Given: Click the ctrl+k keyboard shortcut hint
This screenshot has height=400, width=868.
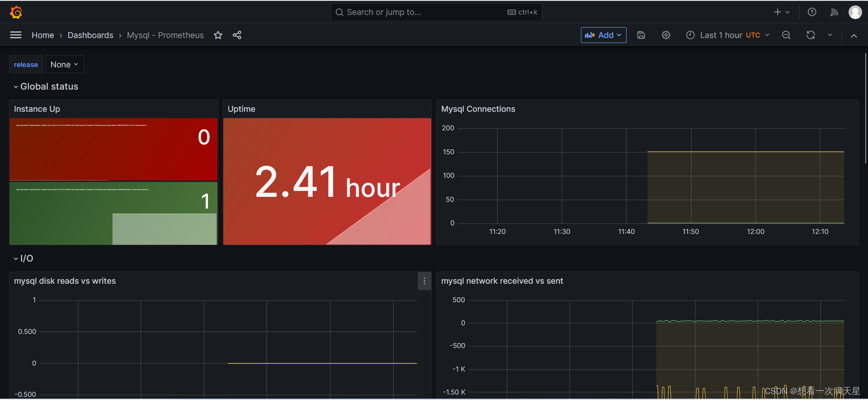Looking at the screenshot, I should coord(522,12).
